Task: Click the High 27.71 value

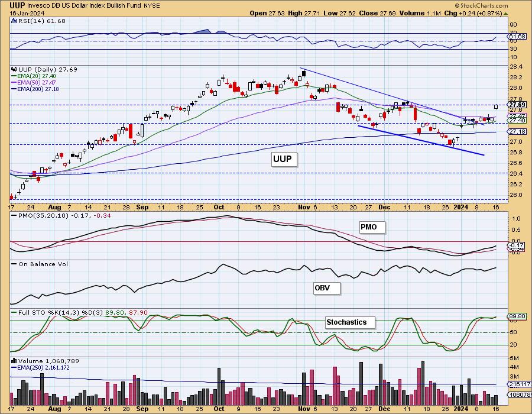Action: 304,13
